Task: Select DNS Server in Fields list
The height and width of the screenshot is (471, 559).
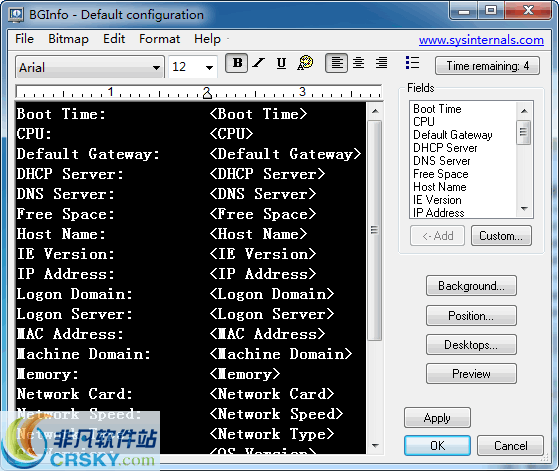Action: coord(441,161)
